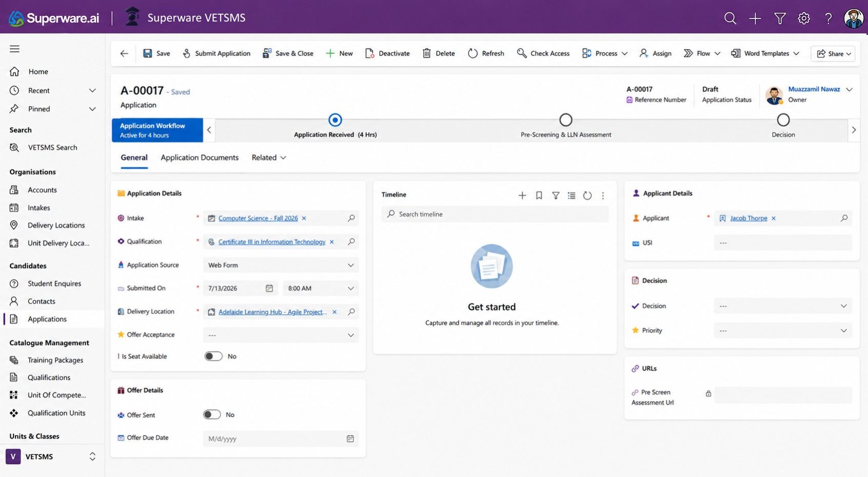Viewport: 868px width, 477px height.
Task: Toggle Offer Sent switch
Action: tap(211, 414)
